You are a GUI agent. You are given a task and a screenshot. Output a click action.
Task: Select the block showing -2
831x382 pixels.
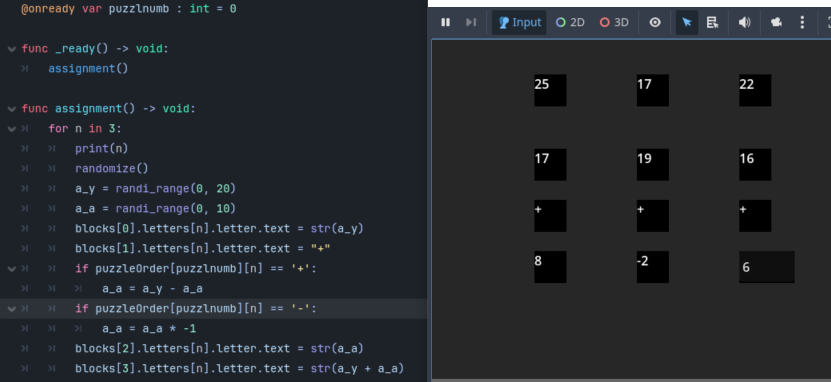click(x=652, y=267)
